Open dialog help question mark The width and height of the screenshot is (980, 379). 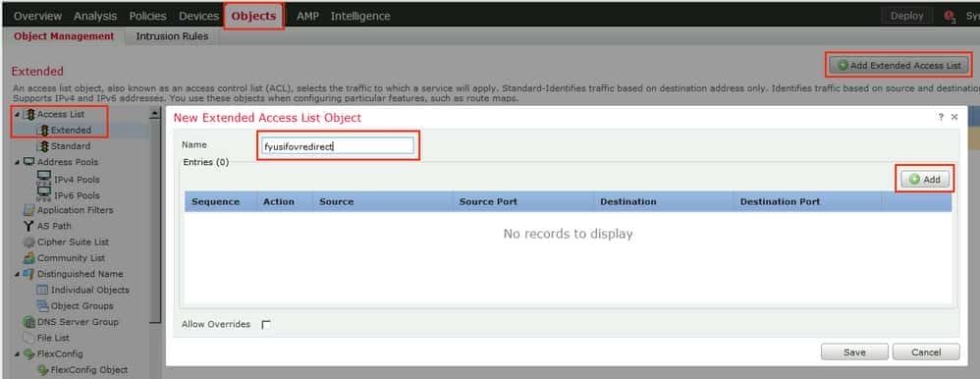(941, 117)
